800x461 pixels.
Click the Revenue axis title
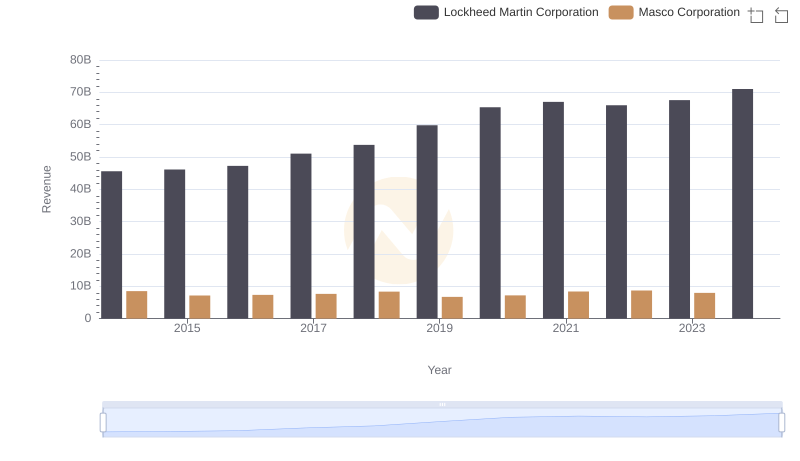tap(46, 189)
